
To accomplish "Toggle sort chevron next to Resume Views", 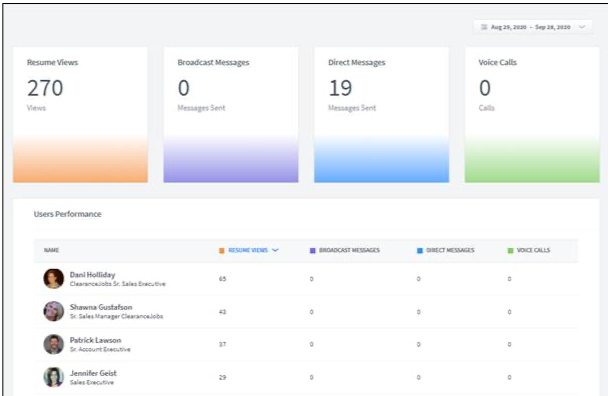I will (275, 250).
